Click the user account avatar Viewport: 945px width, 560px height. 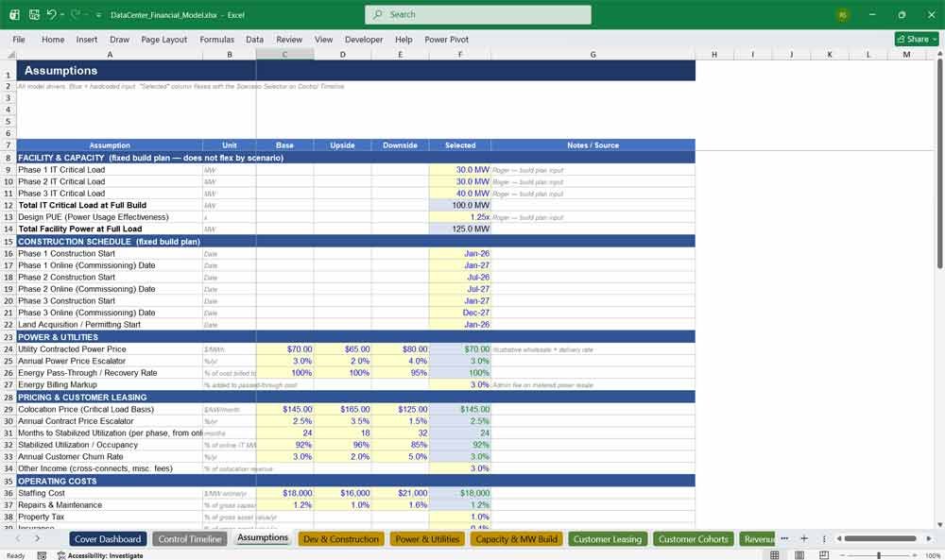pos(843,15)
